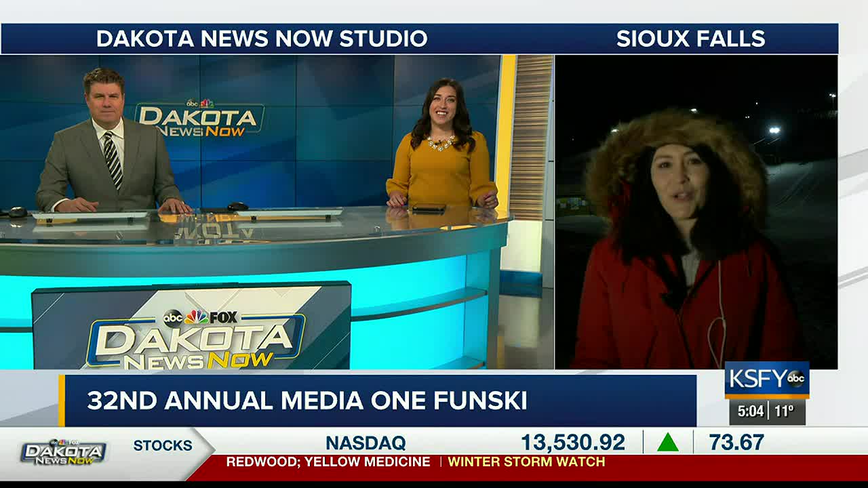Click the 'SIOUX FALLS' location label

pyautogui.click(x=690, y=39)
